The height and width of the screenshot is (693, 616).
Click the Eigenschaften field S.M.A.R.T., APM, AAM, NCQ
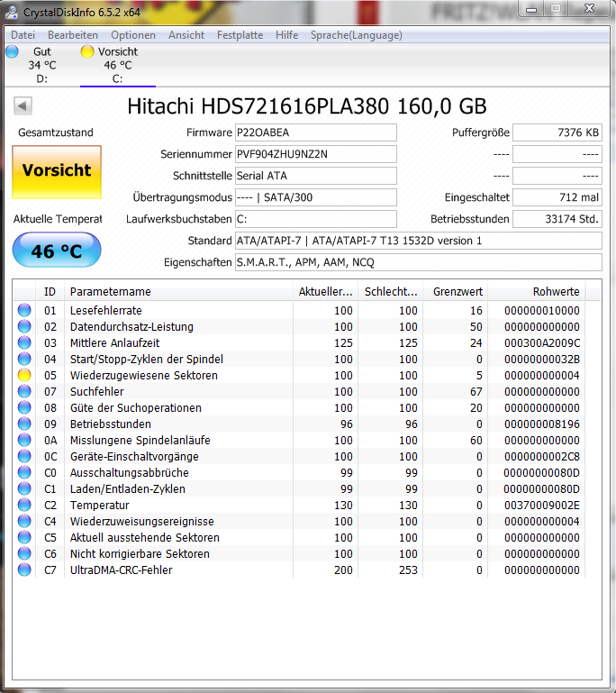click(418, 262)
